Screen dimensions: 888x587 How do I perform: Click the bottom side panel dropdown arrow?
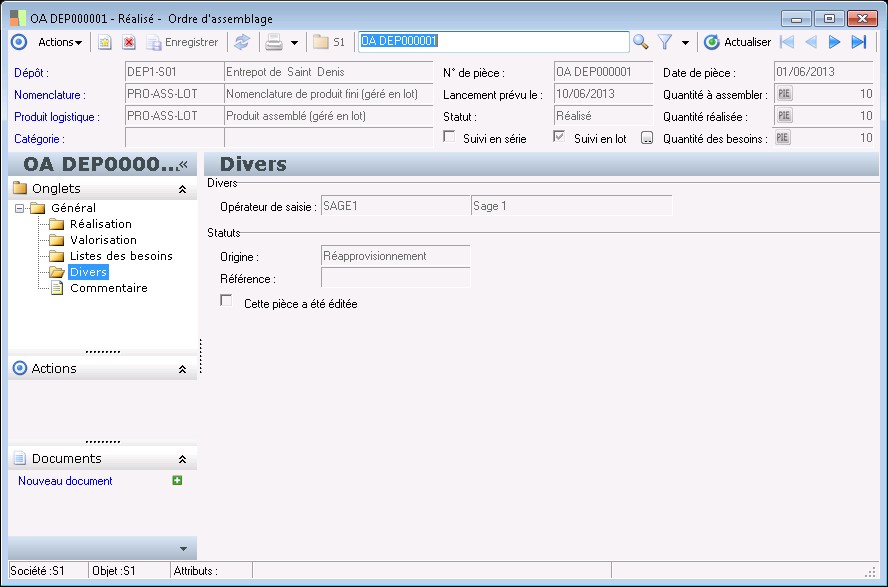pyautogui.click(x=183, y=549)
